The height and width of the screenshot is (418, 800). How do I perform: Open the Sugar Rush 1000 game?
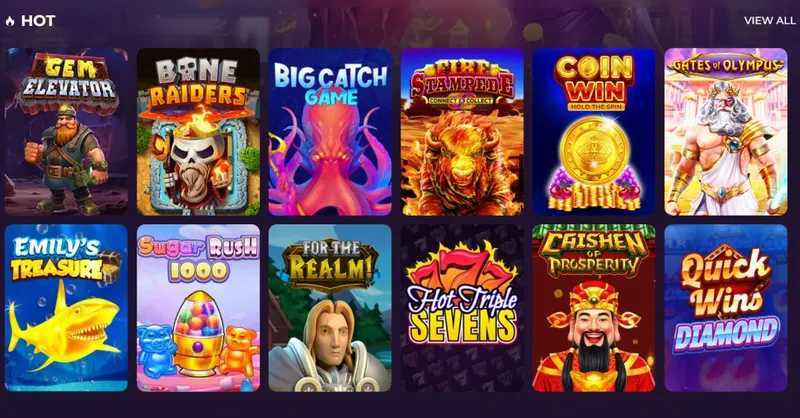(x=198, y=308)
